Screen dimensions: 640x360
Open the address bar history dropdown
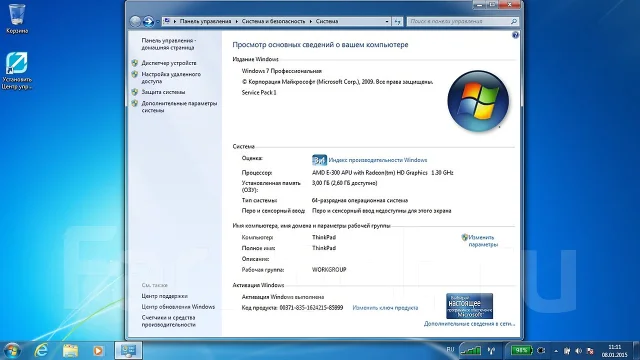[387, 21]
